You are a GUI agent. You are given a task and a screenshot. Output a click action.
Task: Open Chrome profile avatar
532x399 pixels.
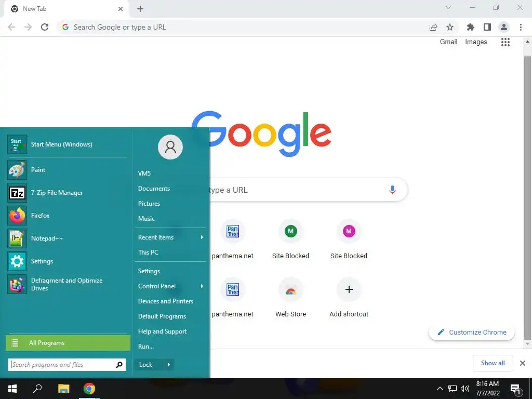(x=504, y=27)
